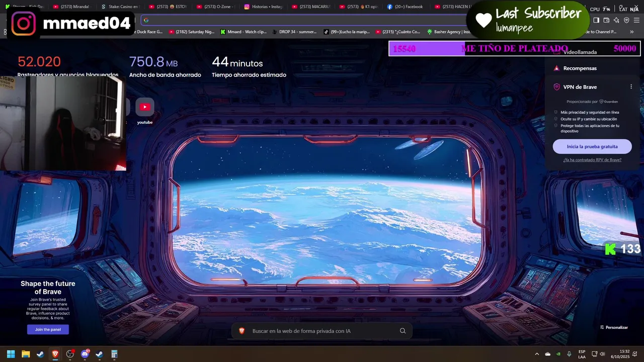Click 'Shape the future of Brave' heading
Screen dimensions: 644x362
click(48, 288)
